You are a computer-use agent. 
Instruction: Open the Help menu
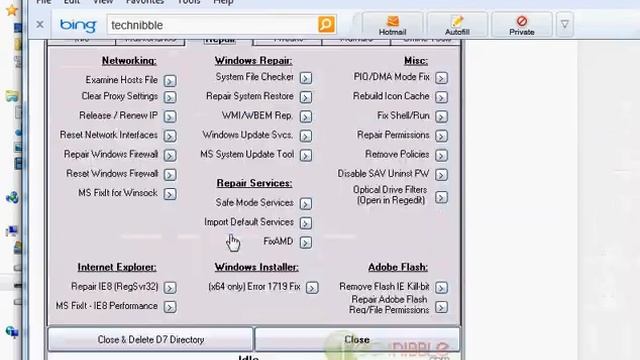point(223,2)
